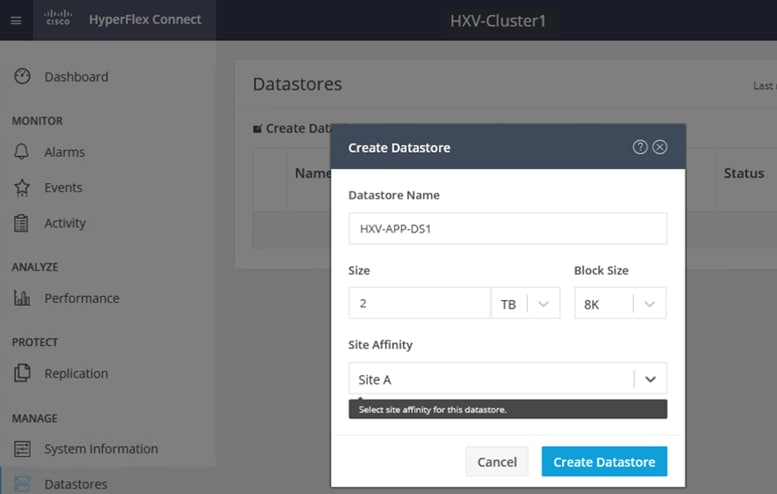This screenshot has height=494, width=777.
Task: Open help in Create Datastore dialog
Action: click(x=640, y=147)
